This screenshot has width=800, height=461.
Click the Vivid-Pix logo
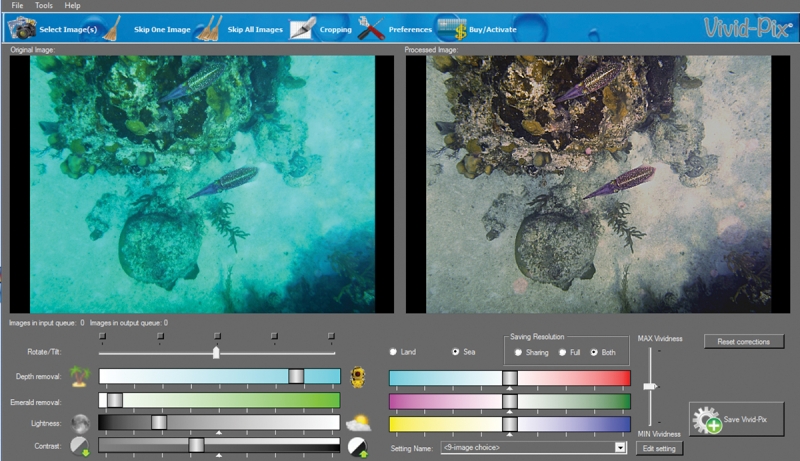(748, 28)
